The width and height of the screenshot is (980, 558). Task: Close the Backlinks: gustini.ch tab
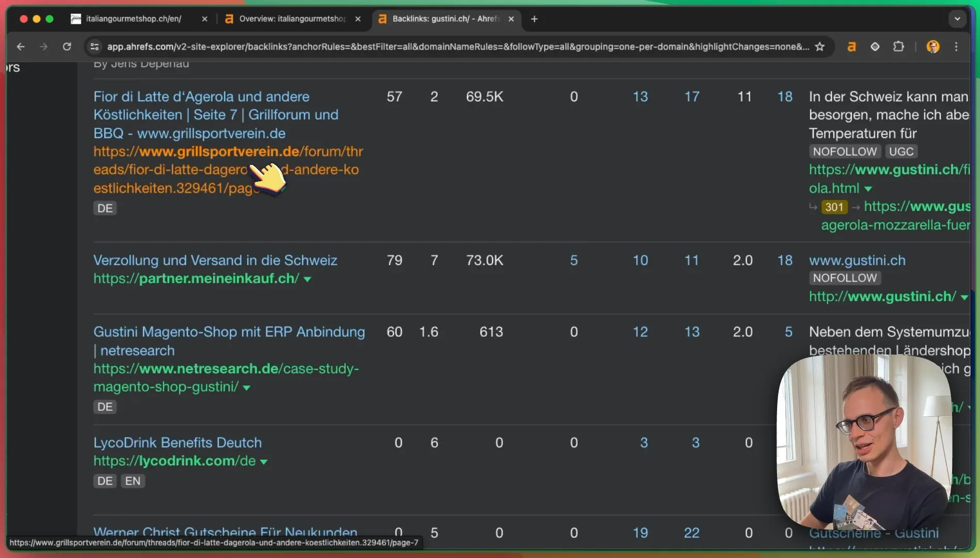[511, 19]
